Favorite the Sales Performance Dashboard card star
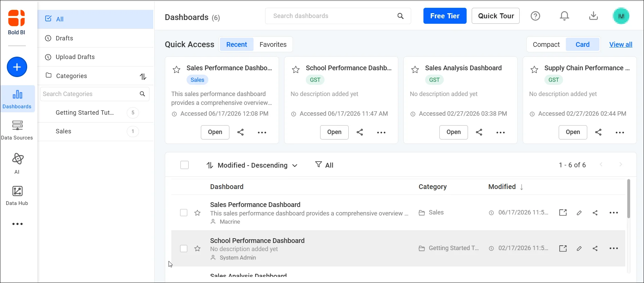644x283 pixels. [176, 70]
